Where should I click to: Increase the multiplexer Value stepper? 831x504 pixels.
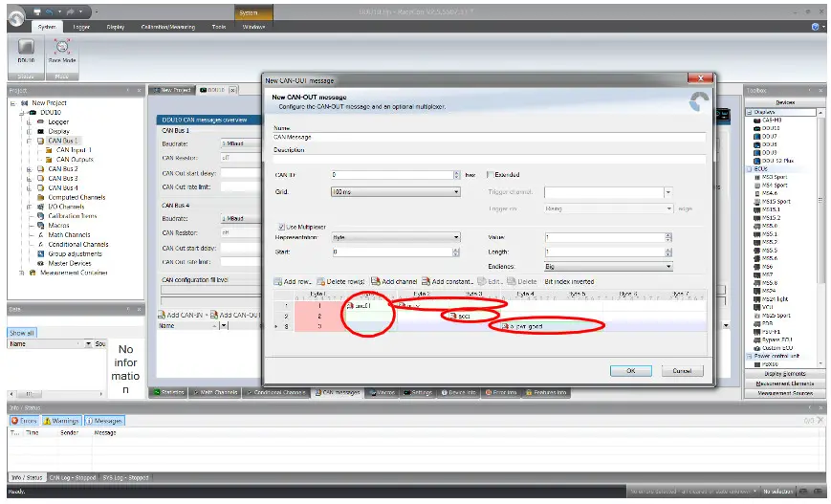668,235
